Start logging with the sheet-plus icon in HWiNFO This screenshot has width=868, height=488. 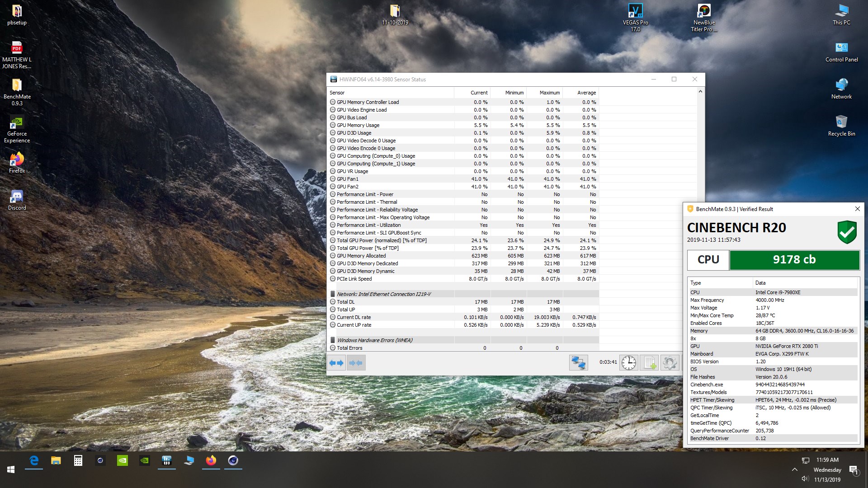(x=650, y=362)
